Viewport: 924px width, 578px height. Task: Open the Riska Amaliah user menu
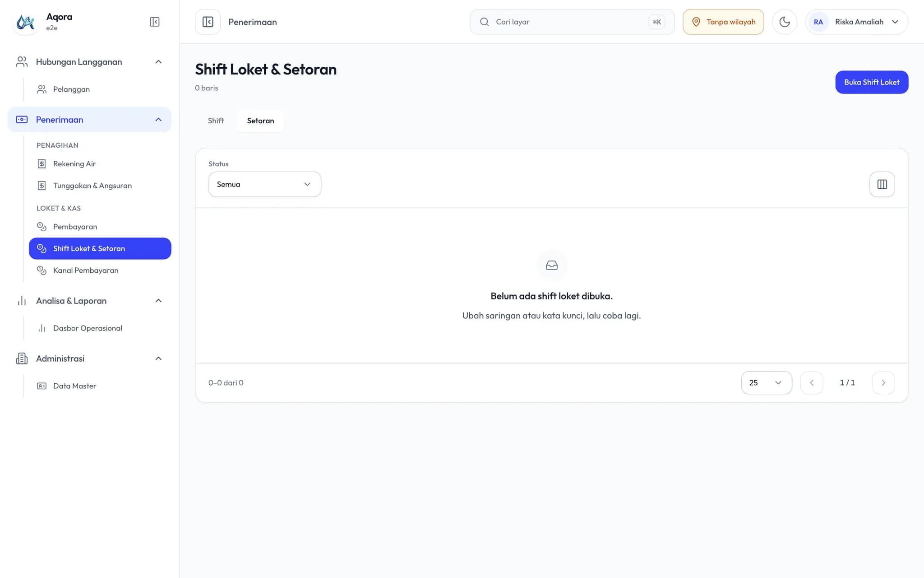pyautogui.click(x=856, y=22)
